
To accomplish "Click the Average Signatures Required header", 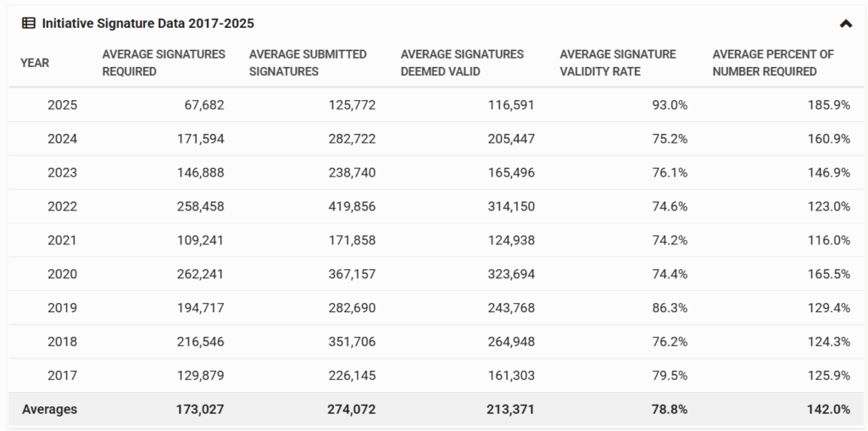I will point(164,63).
